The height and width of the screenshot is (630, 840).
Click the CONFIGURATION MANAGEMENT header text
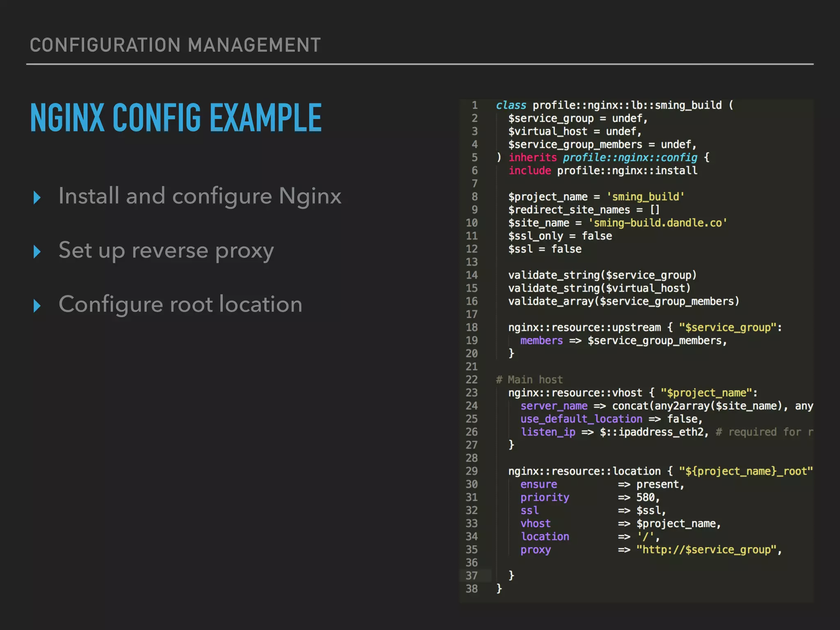[175, 45]
